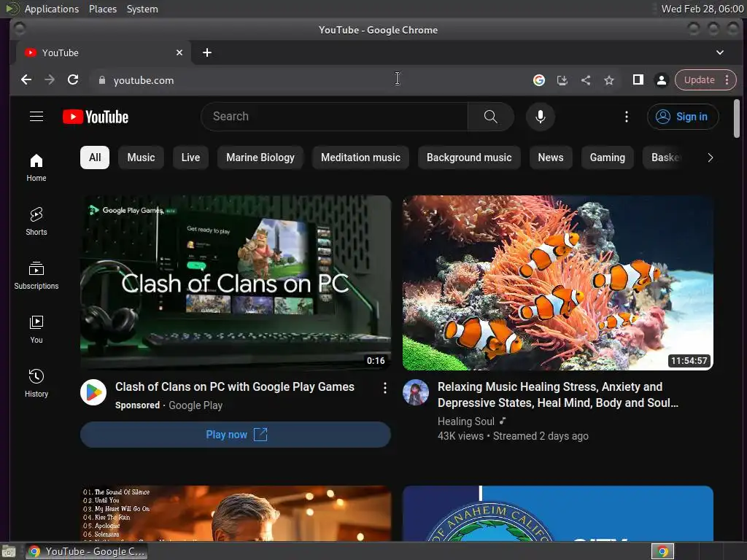Open the System menu
Viewport: 747px width, 560px height.
click(142, 9)
